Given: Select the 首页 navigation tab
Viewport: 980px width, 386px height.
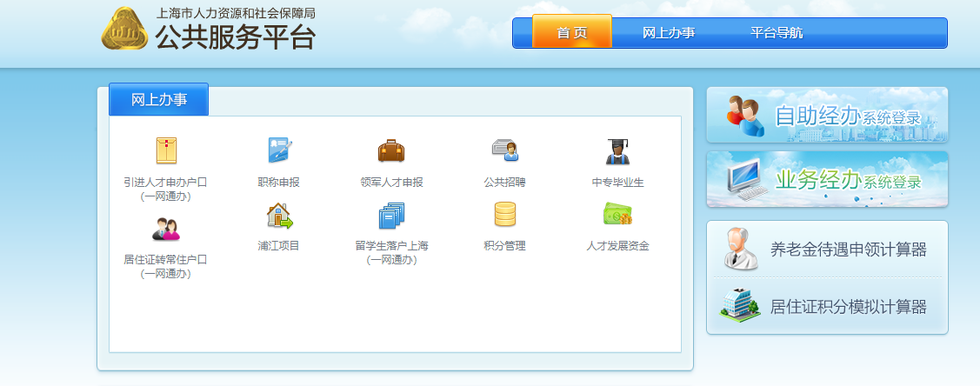Looking at the screenshot, I should (x=572, y=31).
